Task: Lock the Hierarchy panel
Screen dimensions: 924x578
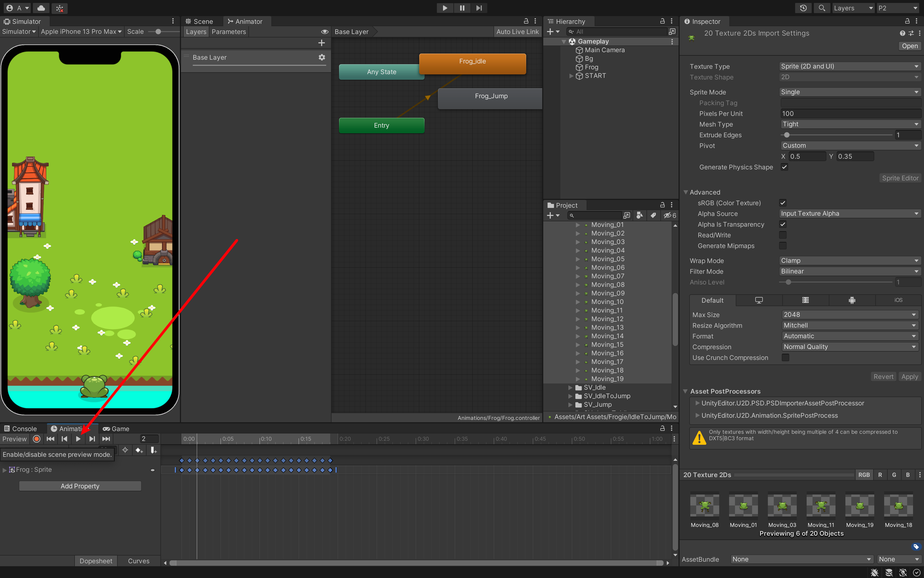Action: (x=663, y=21)
